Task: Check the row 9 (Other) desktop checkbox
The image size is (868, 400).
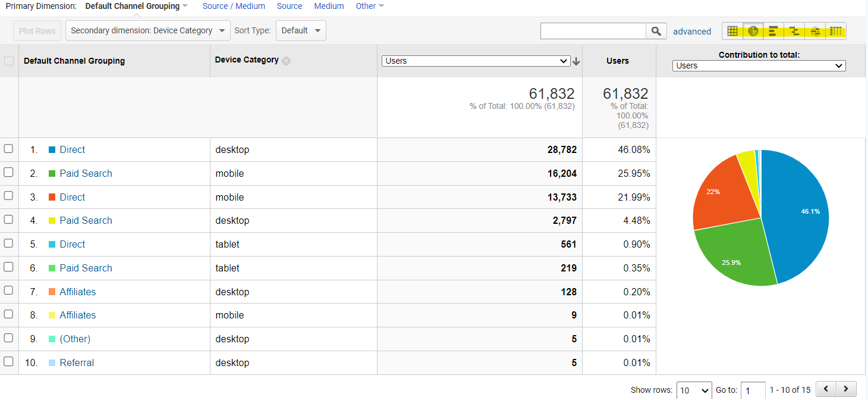Action: pos(9,337)
